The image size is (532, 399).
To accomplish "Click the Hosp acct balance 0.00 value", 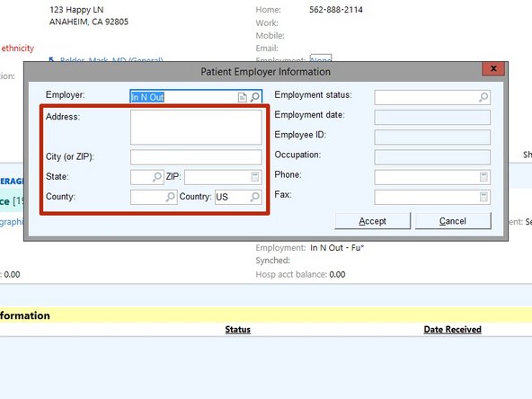I will click(337, 274).
